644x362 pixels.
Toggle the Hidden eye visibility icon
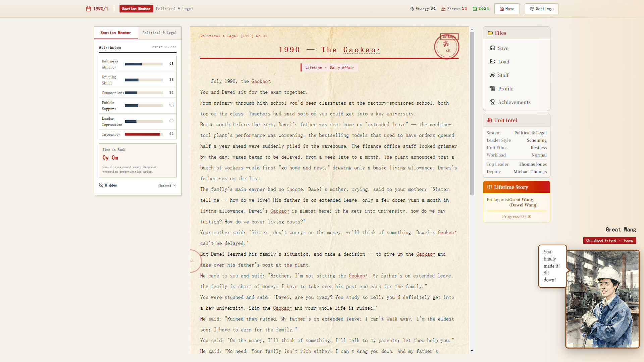tap(101, 185)
